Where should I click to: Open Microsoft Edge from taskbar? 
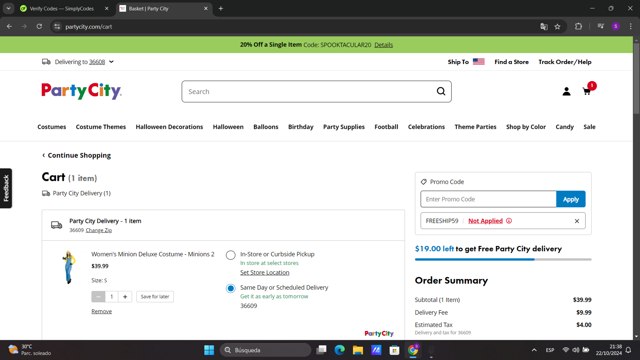(x=340, y=350)
